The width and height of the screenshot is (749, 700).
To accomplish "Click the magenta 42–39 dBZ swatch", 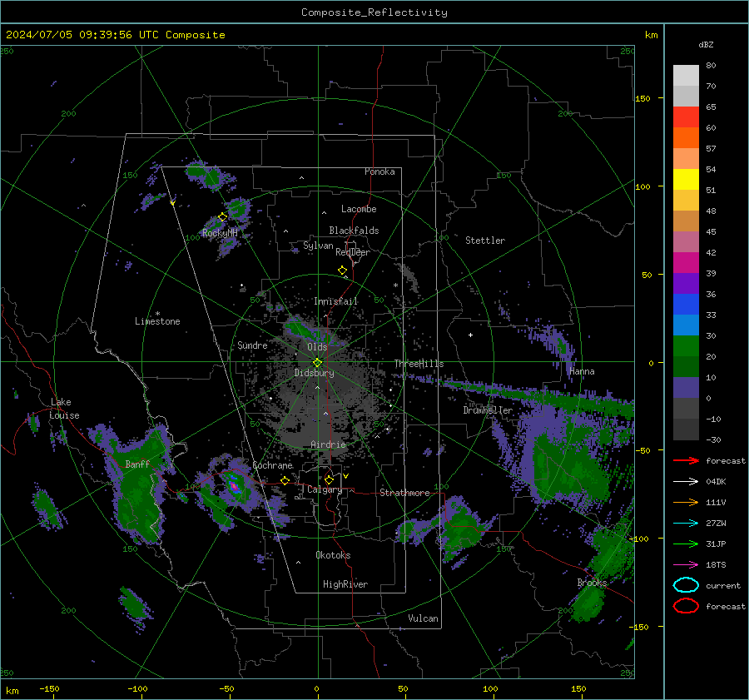I will [x=686, y=263].
